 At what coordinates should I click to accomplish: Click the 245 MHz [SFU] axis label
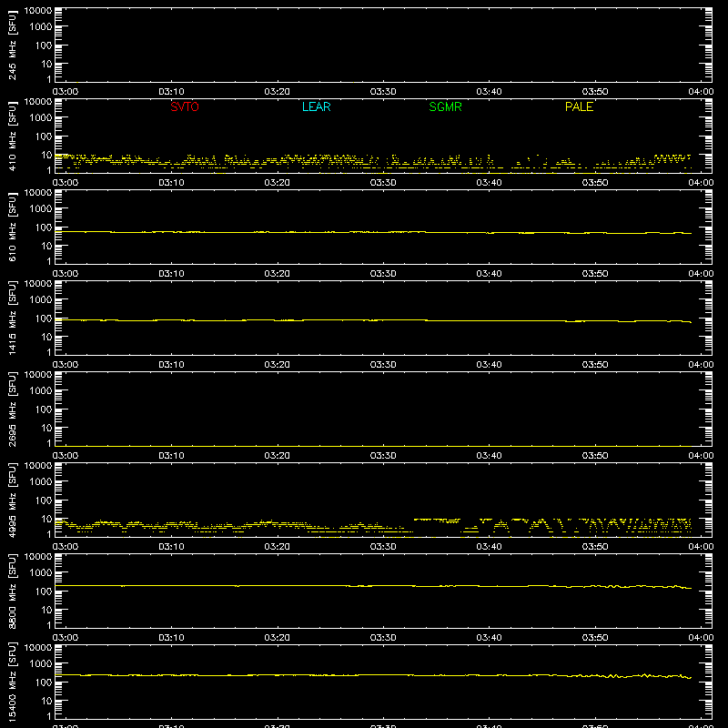12,45
